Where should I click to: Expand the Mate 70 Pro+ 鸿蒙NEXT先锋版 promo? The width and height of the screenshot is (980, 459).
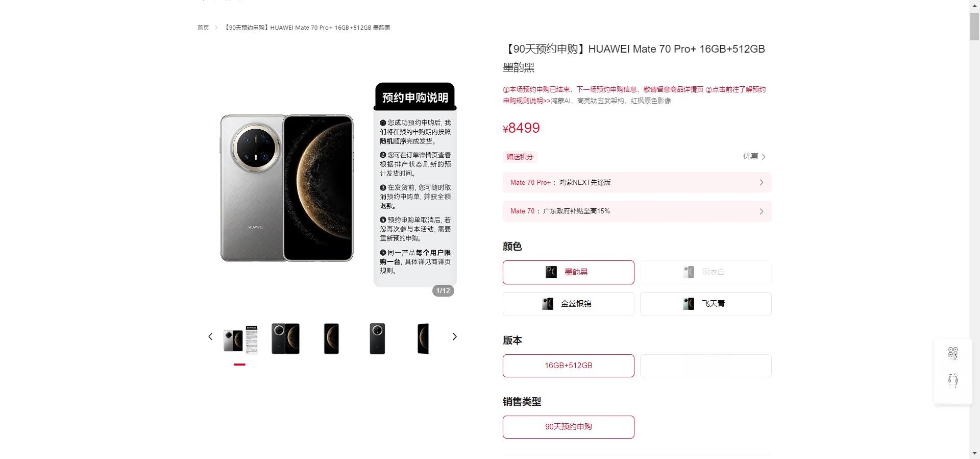[x=637, y=182]
